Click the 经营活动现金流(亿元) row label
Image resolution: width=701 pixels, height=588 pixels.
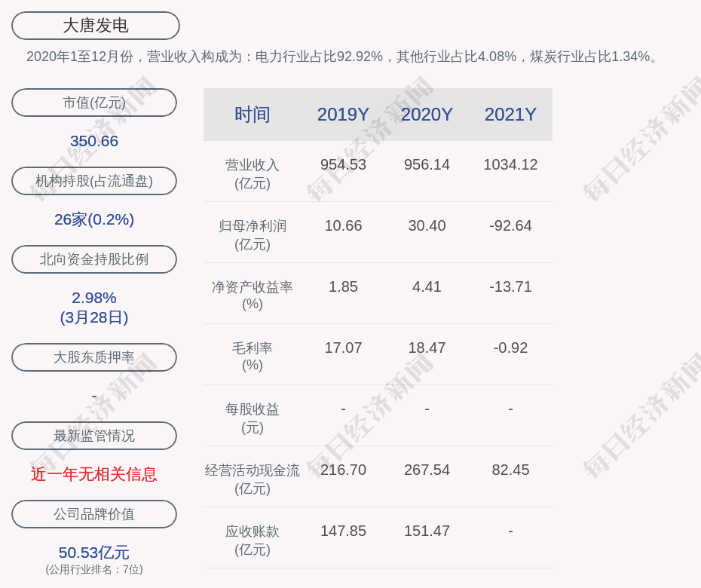253,479
